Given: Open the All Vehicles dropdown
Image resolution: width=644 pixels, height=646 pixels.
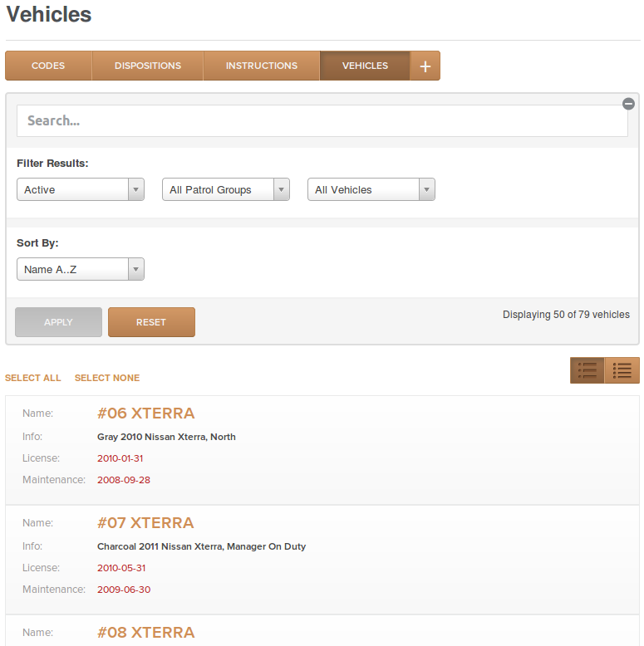Looking at the screenshot, I should [371, 189].
